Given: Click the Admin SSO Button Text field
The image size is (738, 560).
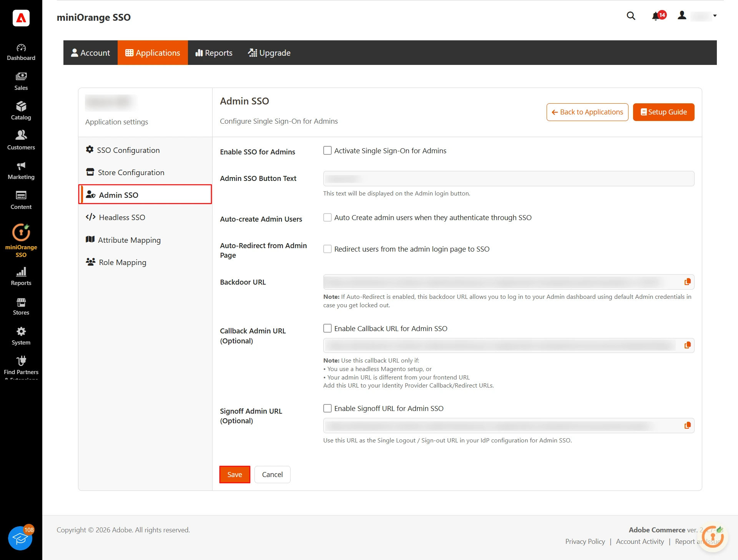Looking at the screenshot, I should [x=509, y=179].
